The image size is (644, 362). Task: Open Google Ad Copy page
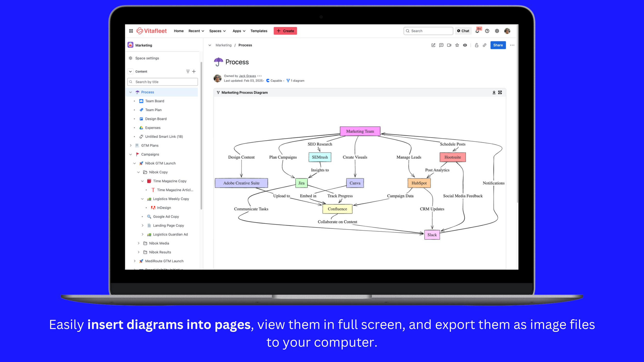pos(166,217)
